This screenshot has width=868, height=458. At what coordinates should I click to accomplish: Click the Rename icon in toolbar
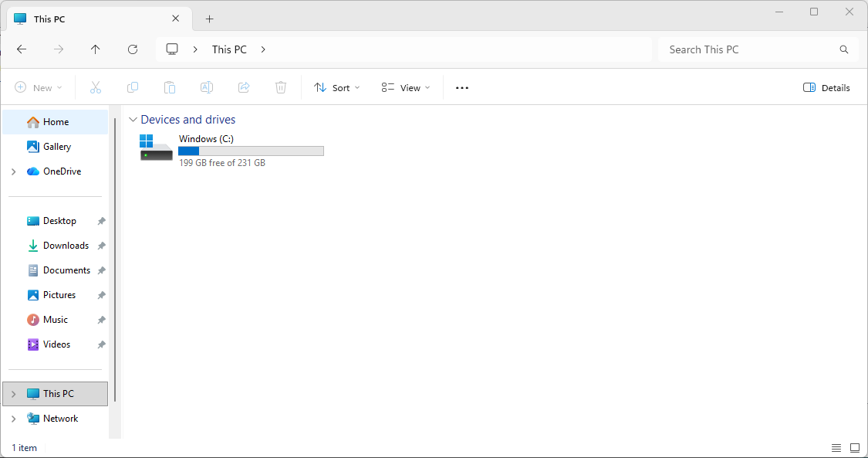point(207,88)
